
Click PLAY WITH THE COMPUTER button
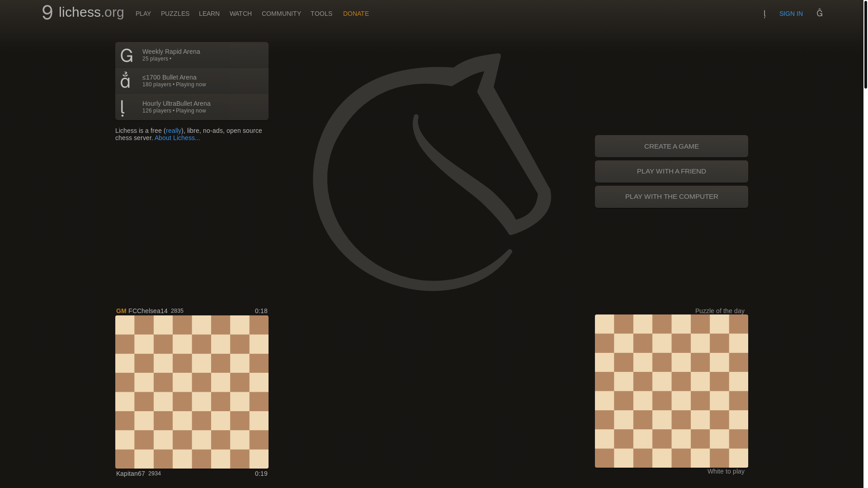click(671, 197)
